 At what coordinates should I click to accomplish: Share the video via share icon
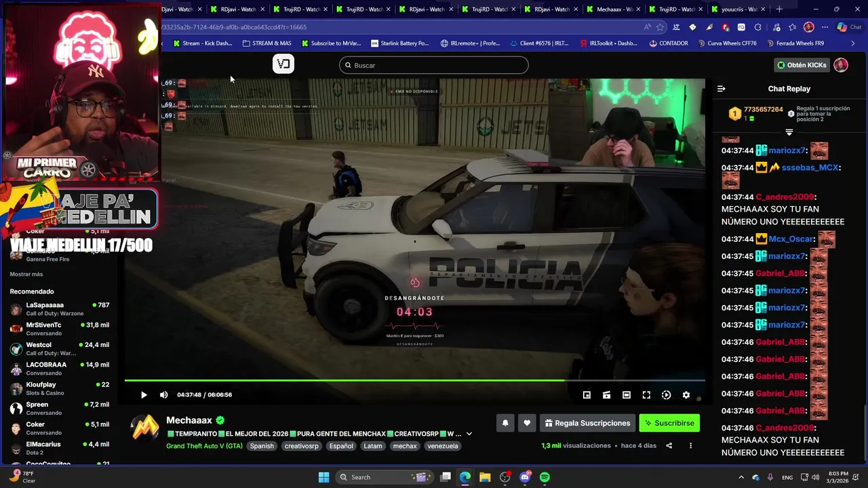(x=669, y=445)
